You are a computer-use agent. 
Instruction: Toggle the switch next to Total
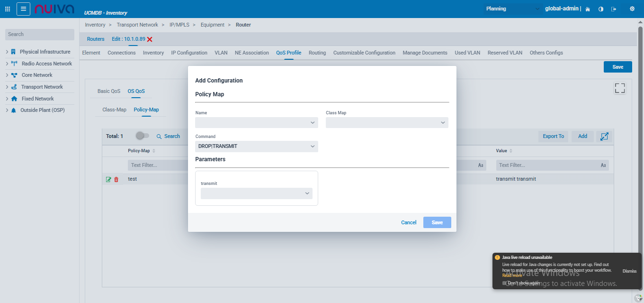tap(142, 136)
